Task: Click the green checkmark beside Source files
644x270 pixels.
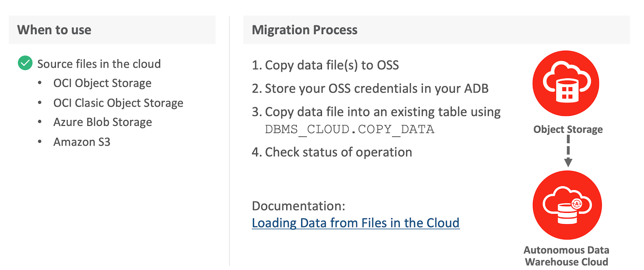Action: tap(25, 63)
